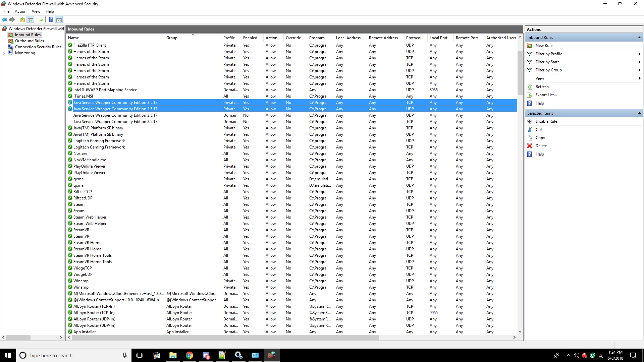Click the red Delete X icon

click(x=530, y=146)
